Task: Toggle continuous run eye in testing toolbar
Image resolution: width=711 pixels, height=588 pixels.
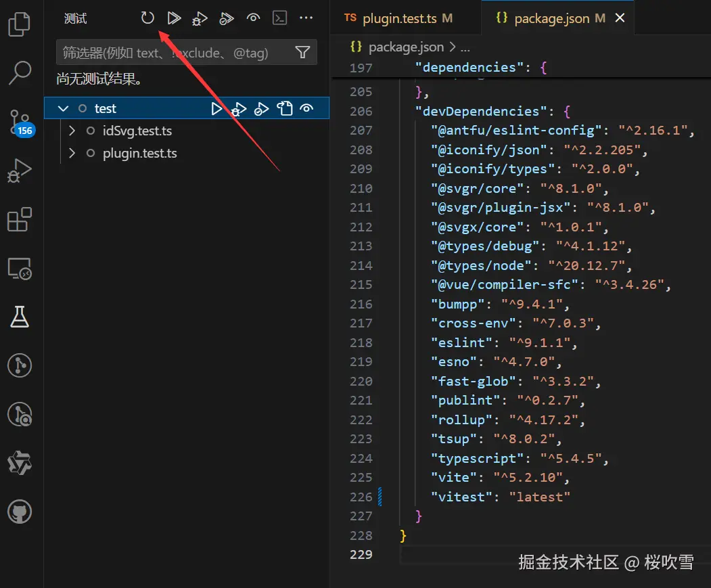Action: [253, 18]
